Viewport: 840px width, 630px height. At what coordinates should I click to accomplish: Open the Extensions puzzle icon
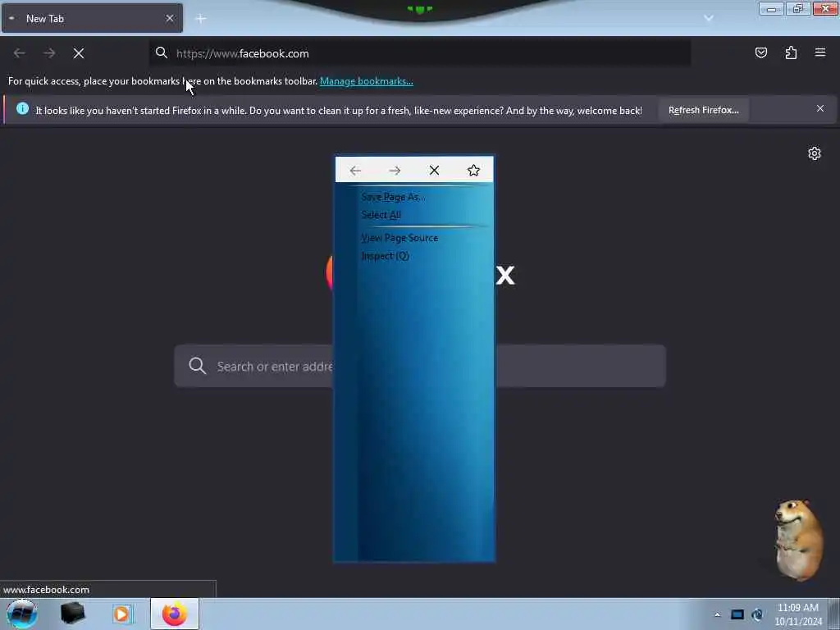791,52
